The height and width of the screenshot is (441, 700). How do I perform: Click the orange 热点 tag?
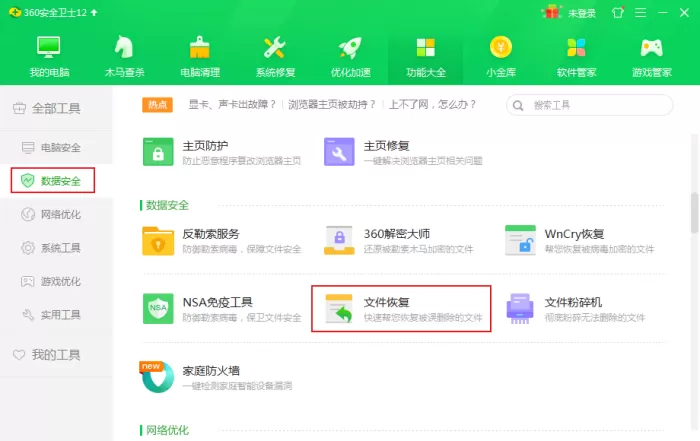(158, 105)
